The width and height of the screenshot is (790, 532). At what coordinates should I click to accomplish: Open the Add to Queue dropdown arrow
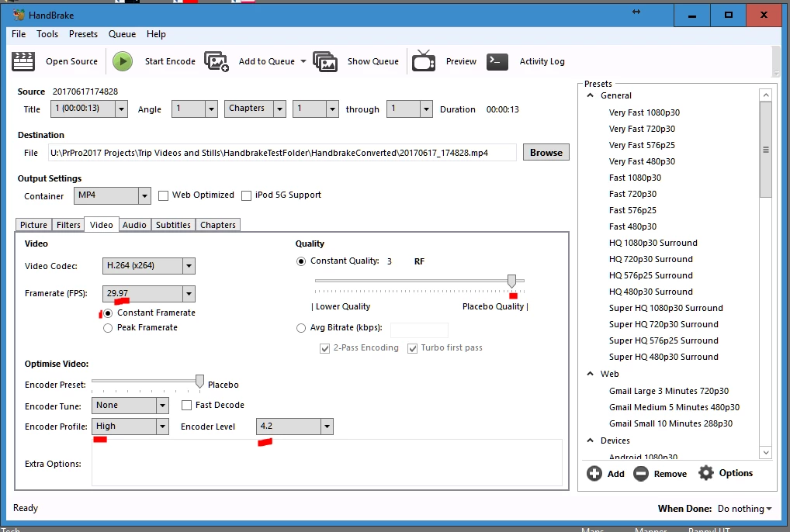point(303,61)
